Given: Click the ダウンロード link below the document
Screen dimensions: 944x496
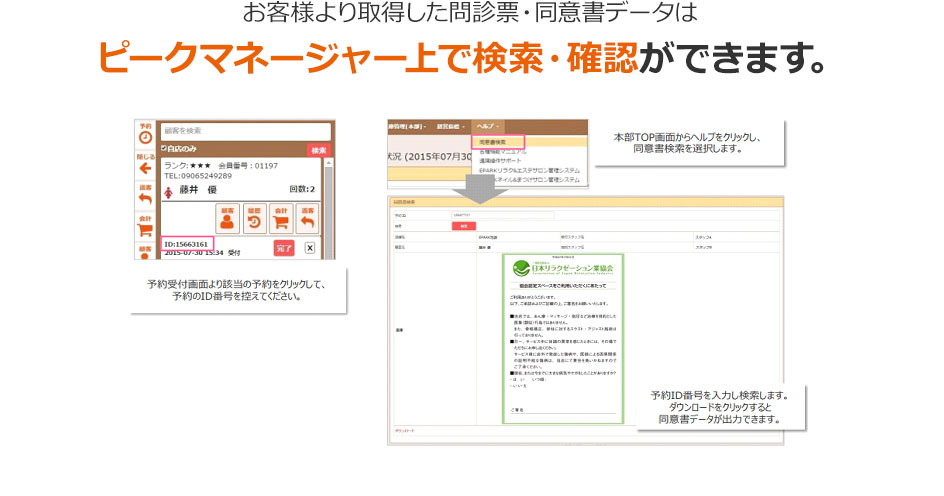Looking at the screenshot, I should [x=405, y=431].
